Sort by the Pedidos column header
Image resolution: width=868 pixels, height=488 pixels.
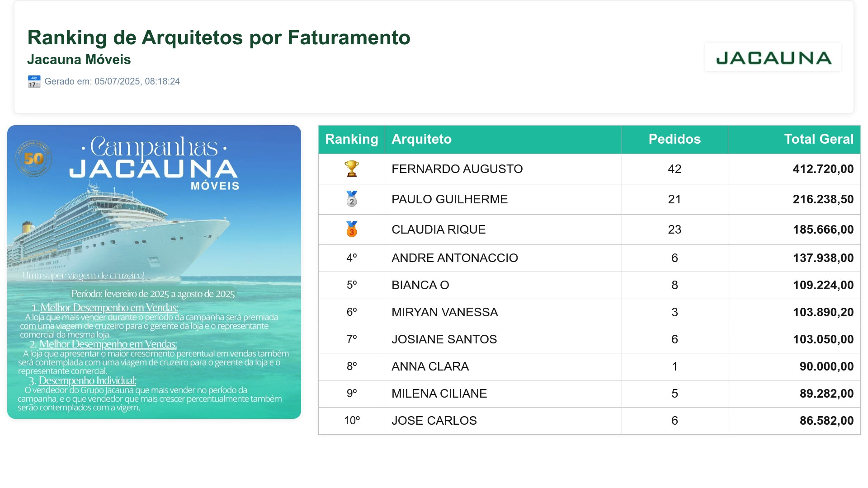pyautogui.click(x=675, y=139)
